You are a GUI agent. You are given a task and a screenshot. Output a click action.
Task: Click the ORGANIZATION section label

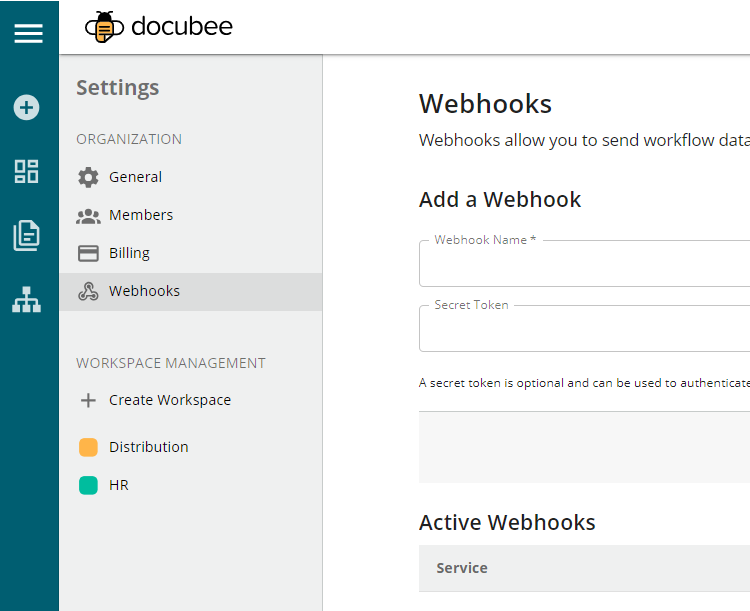click(129, 139)
